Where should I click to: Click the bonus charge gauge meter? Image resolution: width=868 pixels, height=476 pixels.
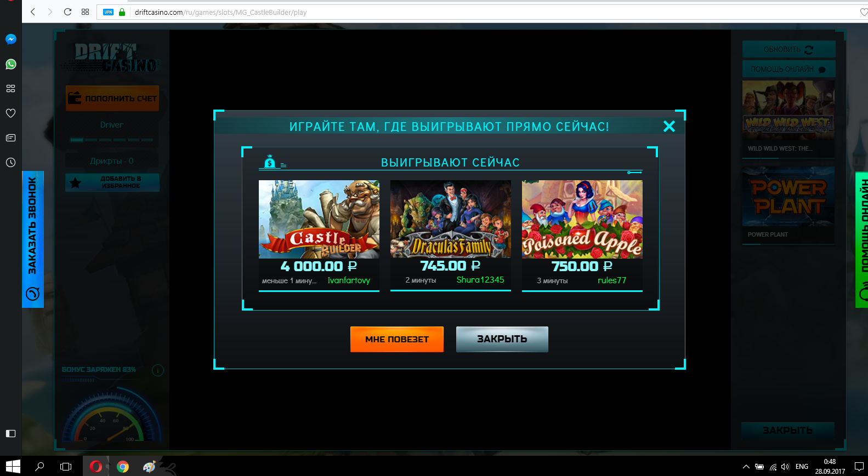(111, 416)
